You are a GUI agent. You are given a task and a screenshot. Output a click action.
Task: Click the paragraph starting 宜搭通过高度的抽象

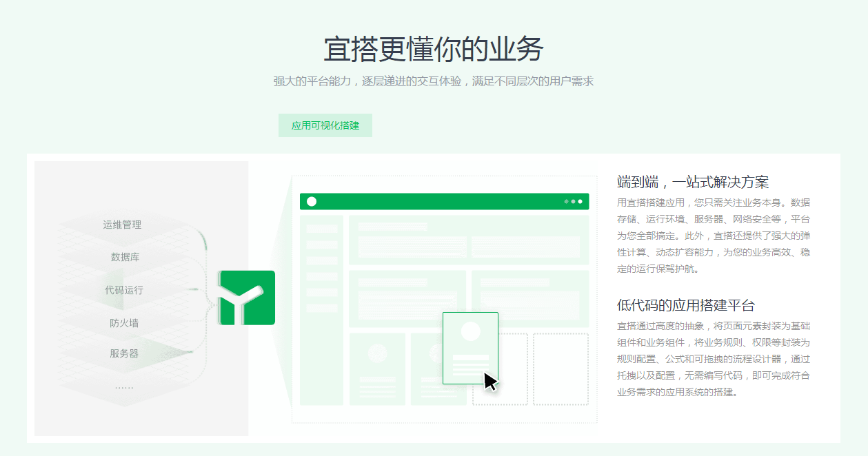tap(714, 359)
